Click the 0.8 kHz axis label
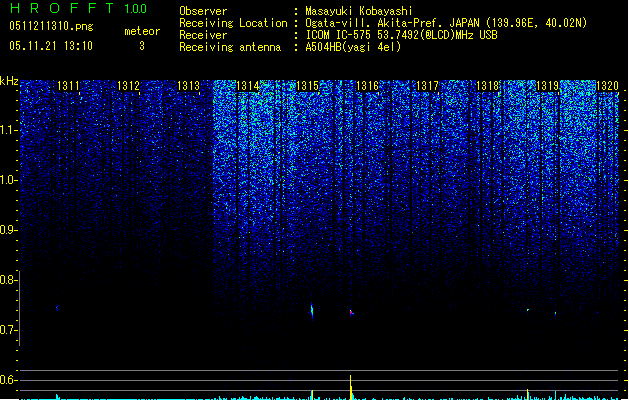This screenshot has width=629, height=400. coord(8,280)
